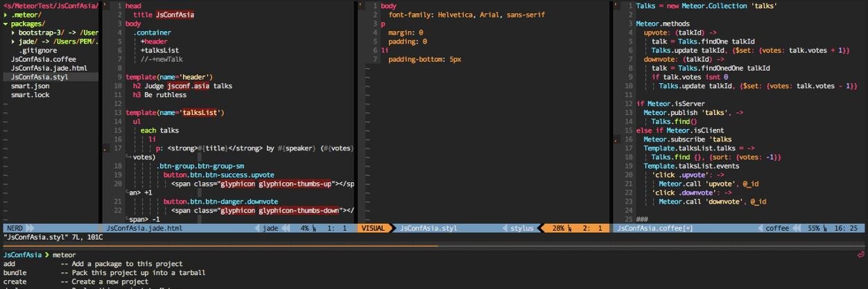Click the Meteor.Collection 'talks' line
The height and width of the screenshot is (289, 868).
[x=706, y=6]
